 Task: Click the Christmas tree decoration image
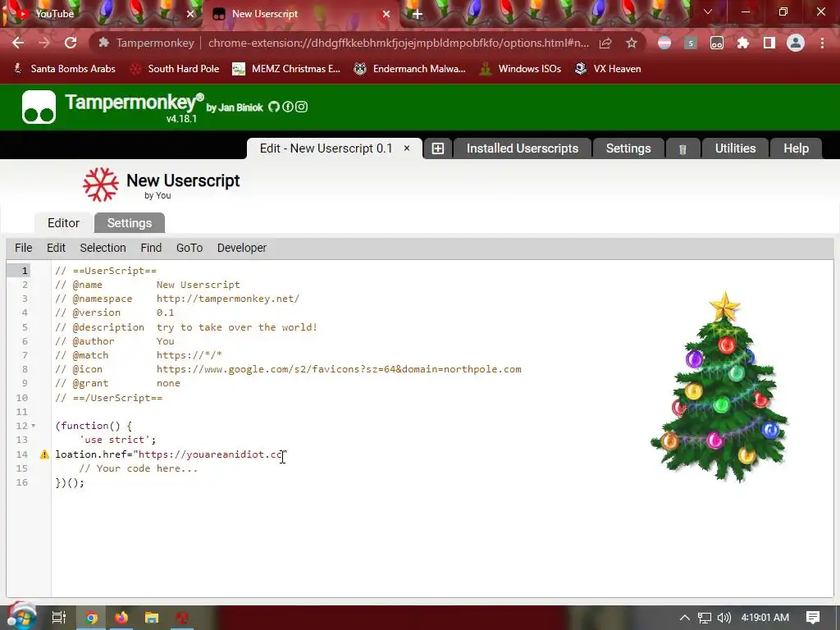pyautogui.click(x=720, y=387)
